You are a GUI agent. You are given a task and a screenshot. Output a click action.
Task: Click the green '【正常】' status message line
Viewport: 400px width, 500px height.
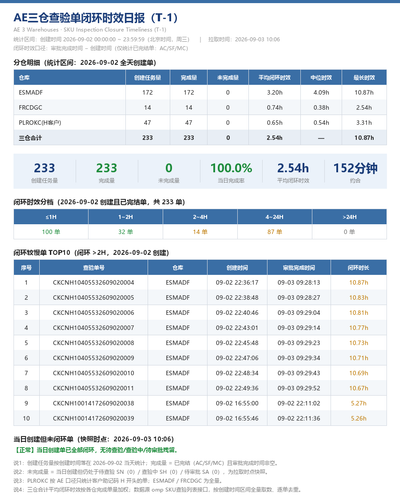(96, 450)
